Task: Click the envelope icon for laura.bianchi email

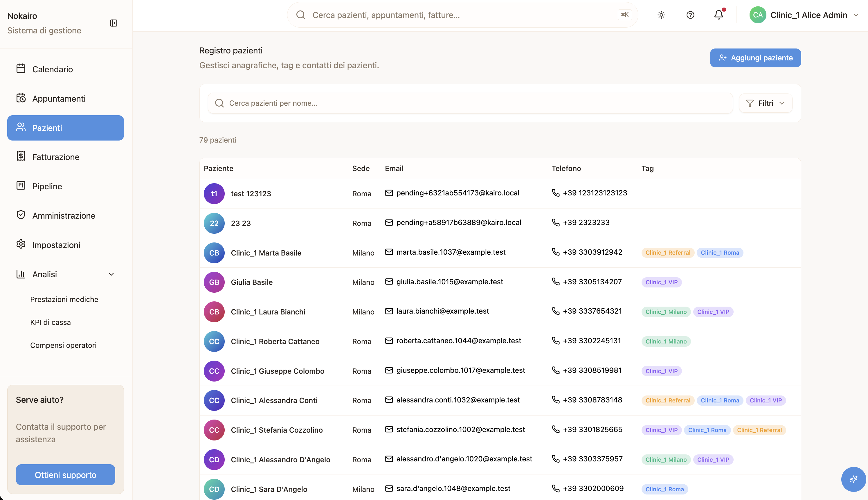Action: pyautogui.click(x=389, y=311)
